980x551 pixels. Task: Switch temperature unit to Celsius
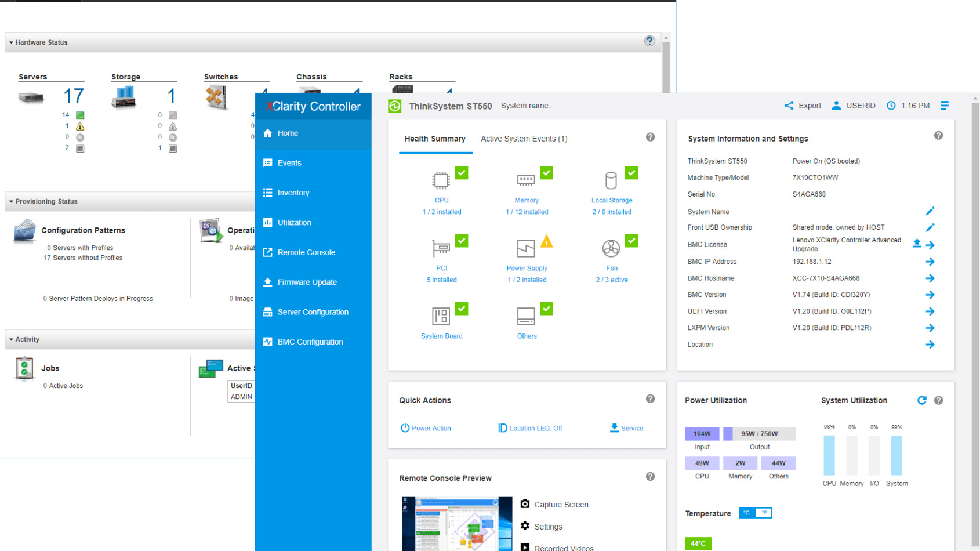[x=747, y=513]
